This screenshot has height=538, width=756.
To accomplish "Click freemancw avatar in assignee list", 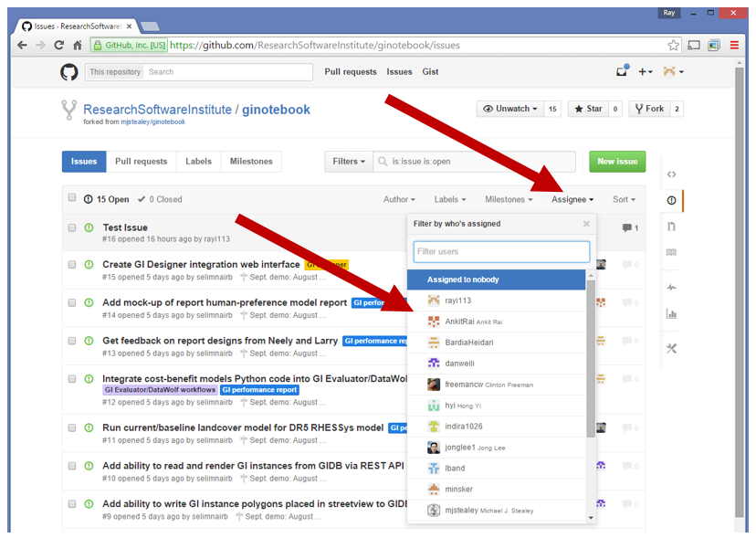I will pos(434,385).
